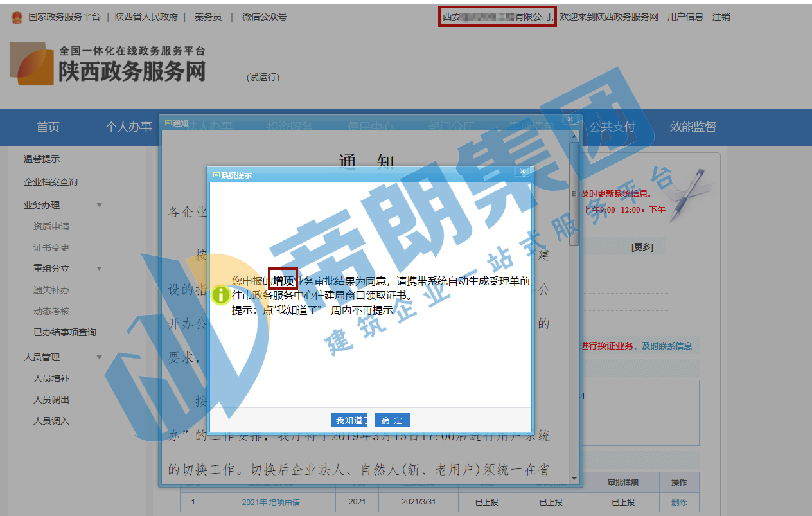The height and width of the screenshot is (516, 812).
Task: Open 用户信息 in the top bar
Action: pos(685,17)
